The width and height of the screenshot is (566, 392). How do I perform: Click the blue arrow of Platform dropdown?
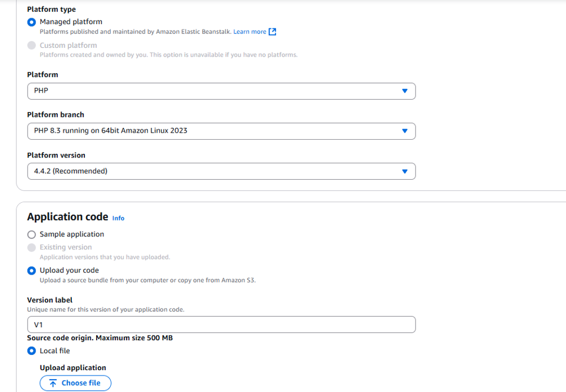coord(404,91)
